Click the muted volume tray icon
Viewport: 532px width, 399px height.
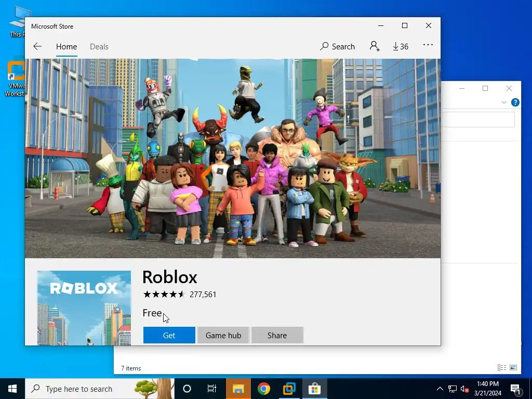point(464,389)
